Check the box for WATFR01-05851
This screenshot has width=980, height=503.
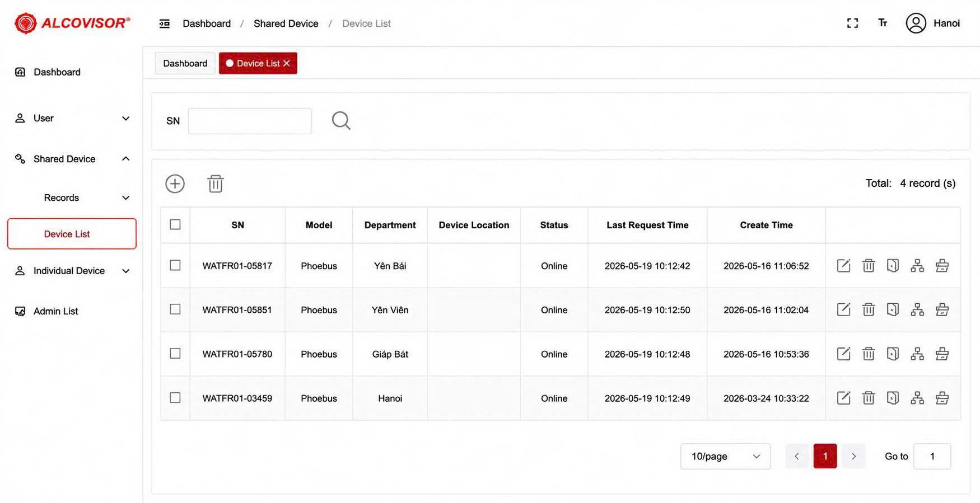(x=175, y=309)
